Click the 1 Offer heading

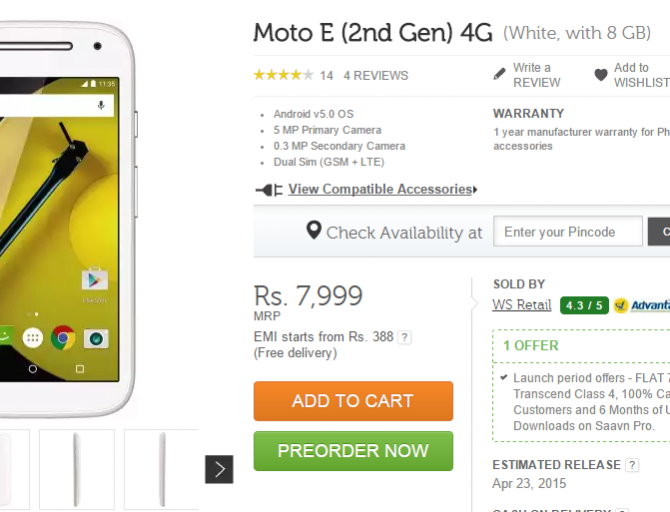[531, 345]
